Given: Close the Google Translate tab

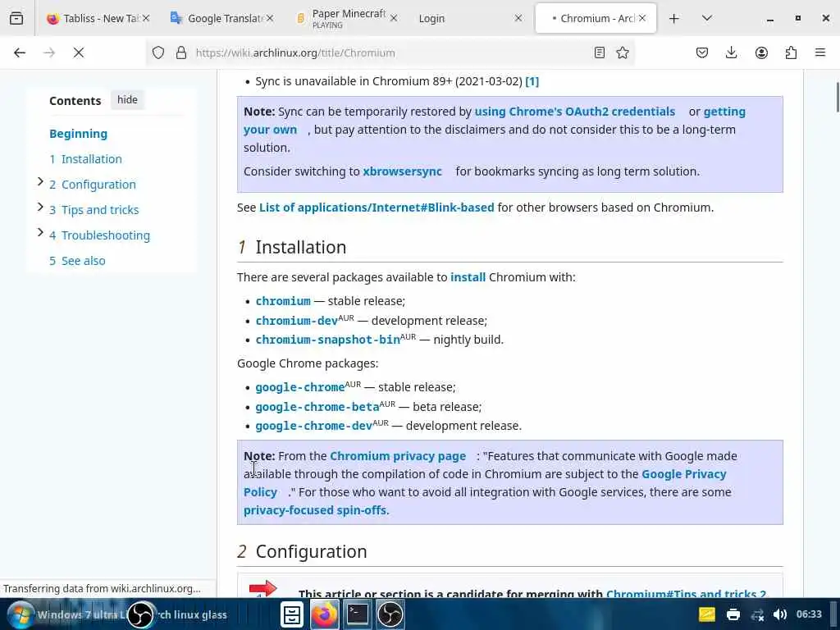Looking at the screenshot, I should pyautogui.click(x=270, y=18).
